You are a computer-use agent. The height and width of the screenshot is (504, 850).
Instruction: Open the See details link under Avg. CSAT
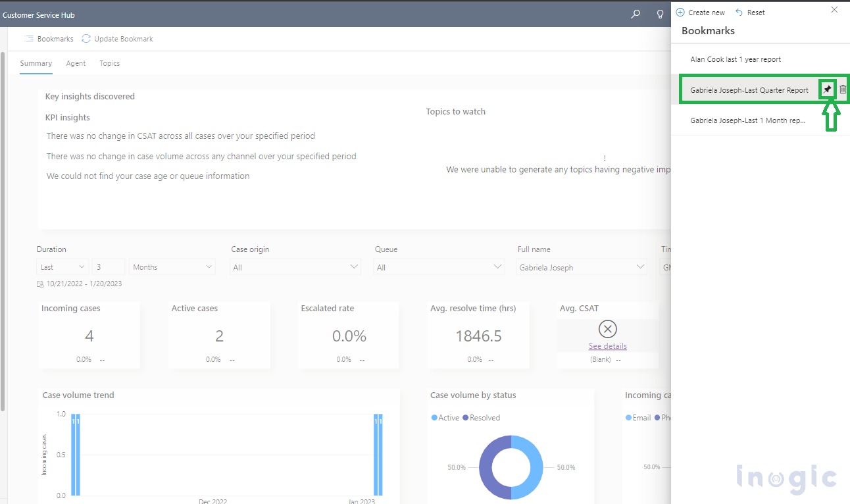[x=607, y=346]
